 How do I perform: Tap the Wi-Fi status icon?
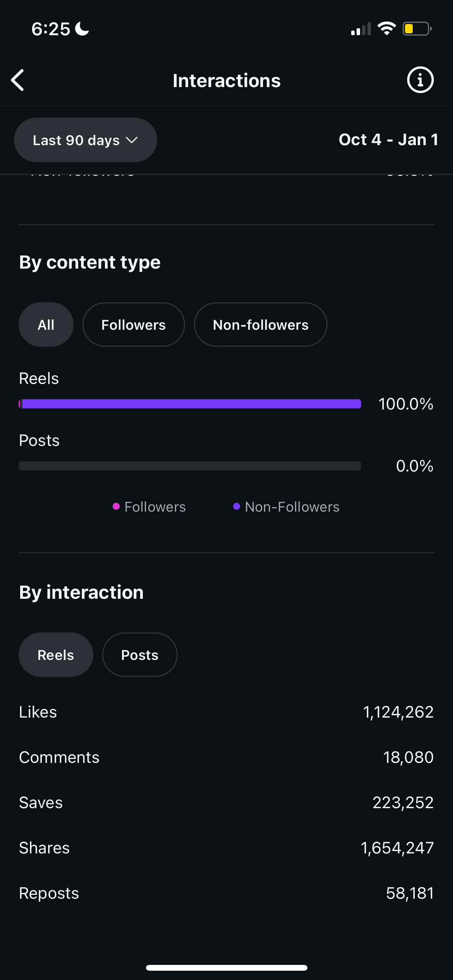(x=386, y=29)
